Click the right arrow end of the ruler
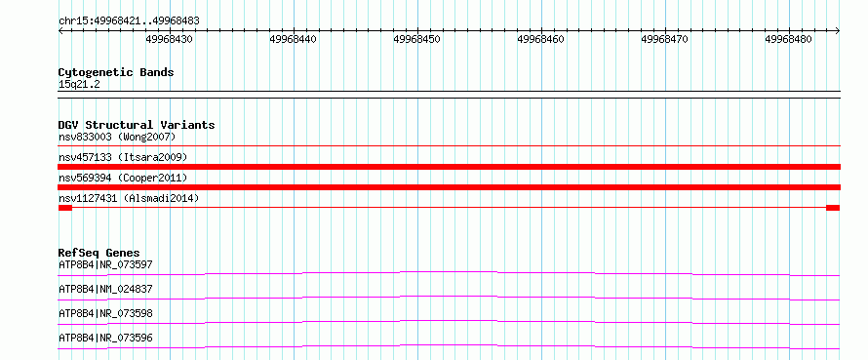 pyautogui.click(x=838, y=31)
